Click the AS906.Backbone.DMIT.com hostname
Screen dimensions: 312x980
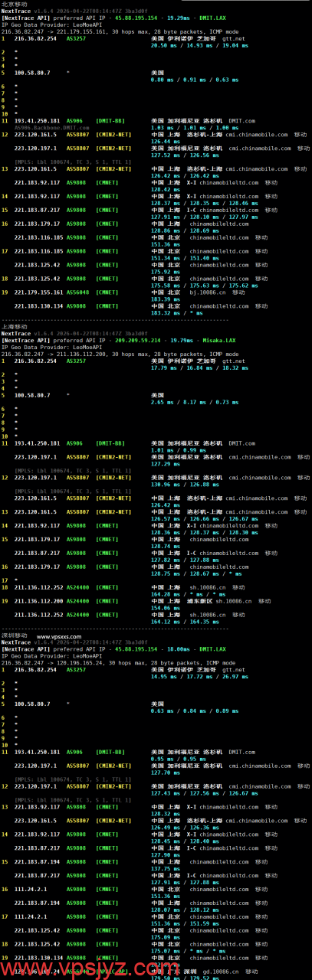tap(51, 128)
